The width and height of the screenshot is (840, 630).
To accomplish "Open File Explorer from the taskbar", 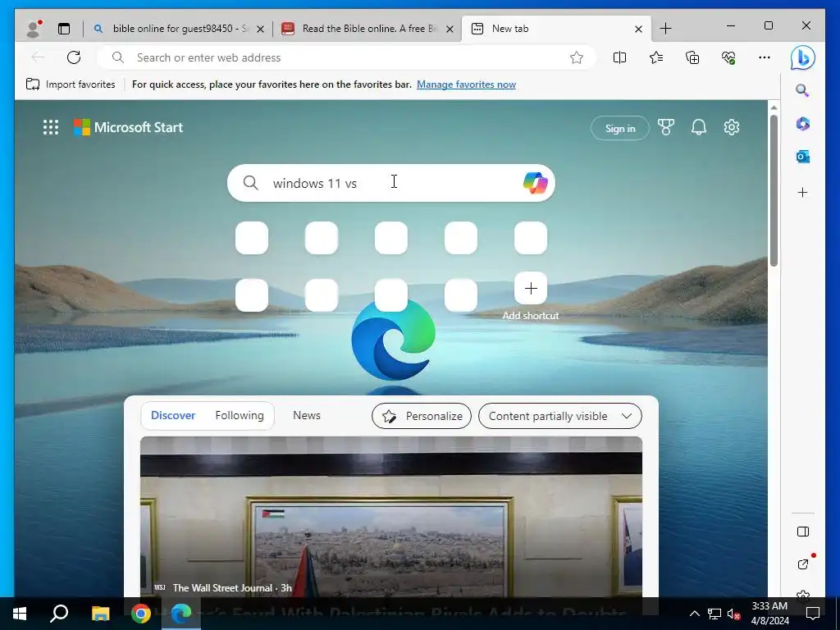I will pos(100,614).
